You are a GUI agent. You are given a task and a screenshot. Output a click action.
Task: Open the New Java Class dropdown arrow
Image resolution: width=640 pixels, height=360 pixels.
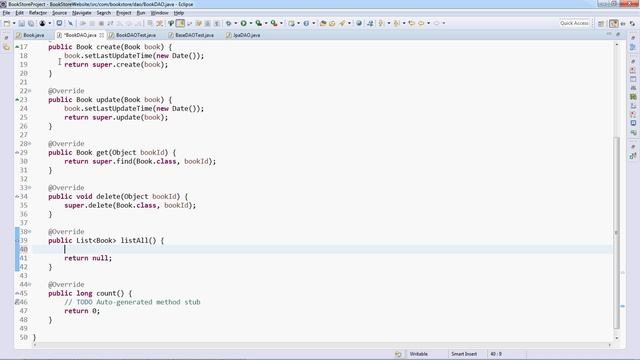[313, 23]
